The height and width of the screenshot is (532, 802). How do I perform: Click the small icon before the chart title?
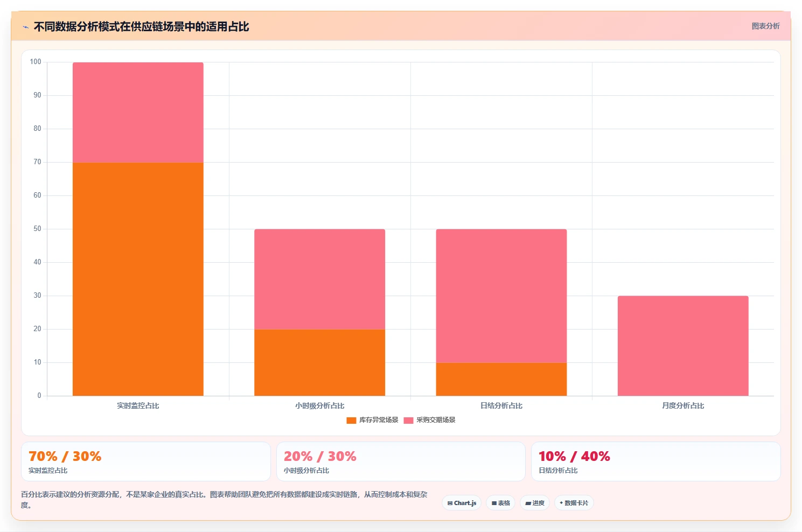(25, 27)
